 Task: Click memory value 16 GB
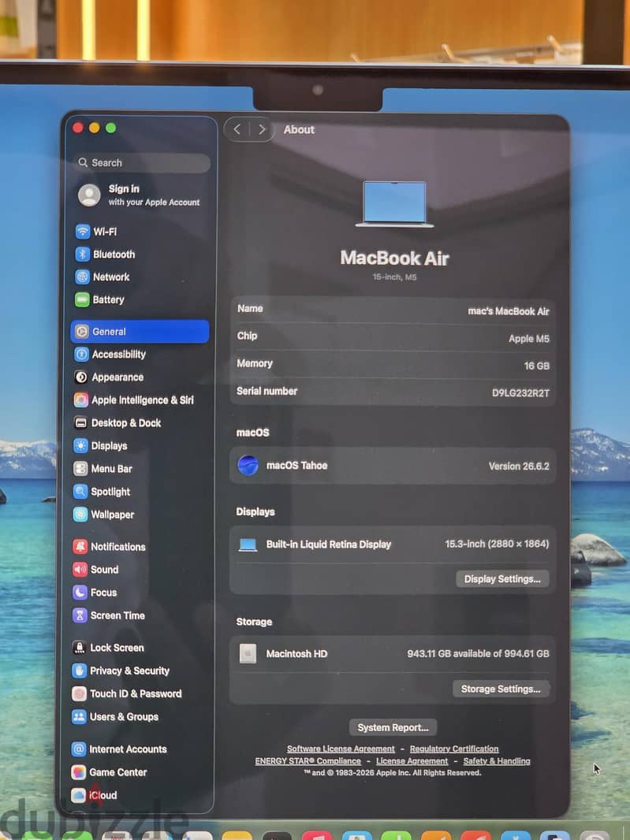tap(537, 366)
